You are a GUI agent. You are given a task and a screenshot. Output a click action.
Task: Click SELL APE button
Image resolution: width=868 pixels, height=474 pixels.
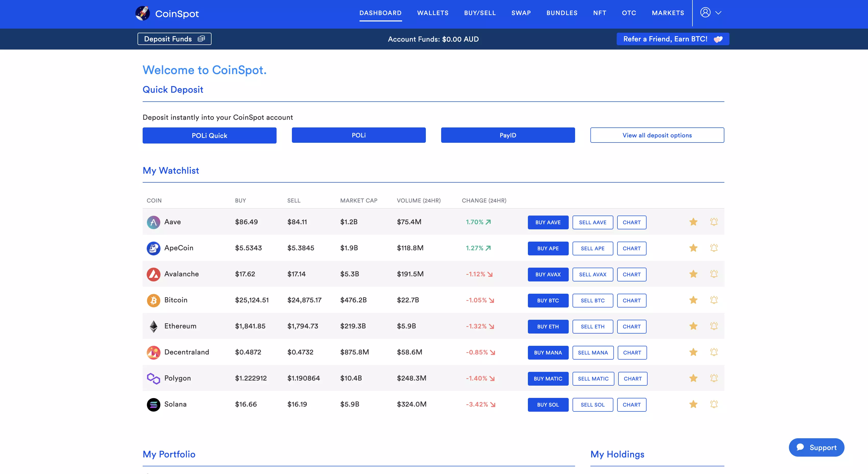[x=593, y=248]
